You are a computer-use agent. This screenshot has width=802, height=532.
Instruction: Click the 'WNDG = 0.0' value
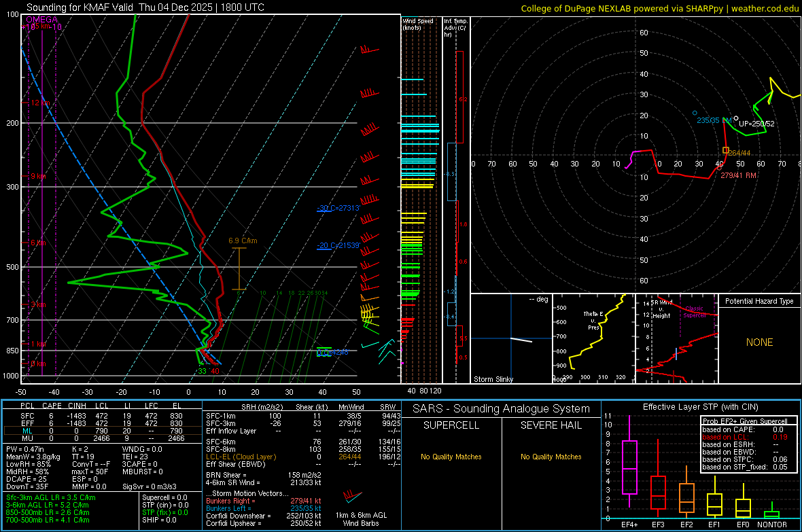tap(141, 449)
